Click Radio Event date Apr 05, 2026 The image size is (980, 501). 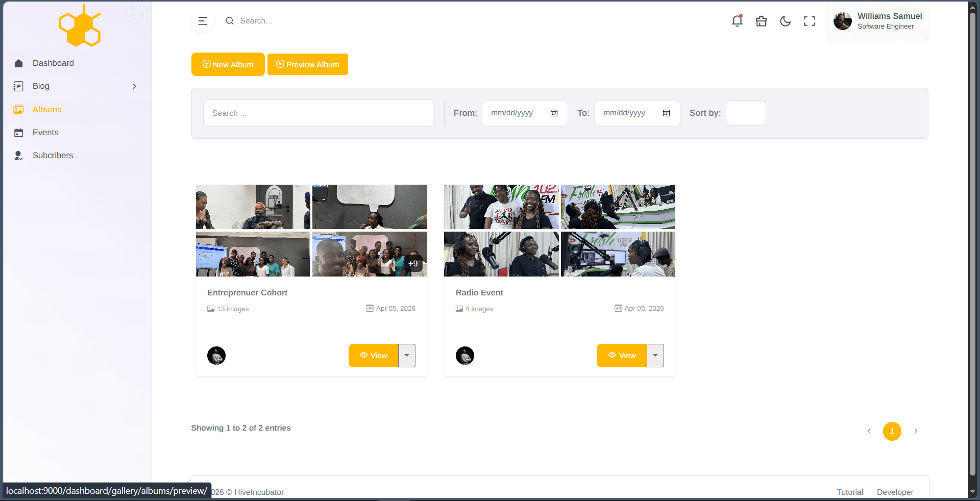pyautogui.click(x=644, y=309)
